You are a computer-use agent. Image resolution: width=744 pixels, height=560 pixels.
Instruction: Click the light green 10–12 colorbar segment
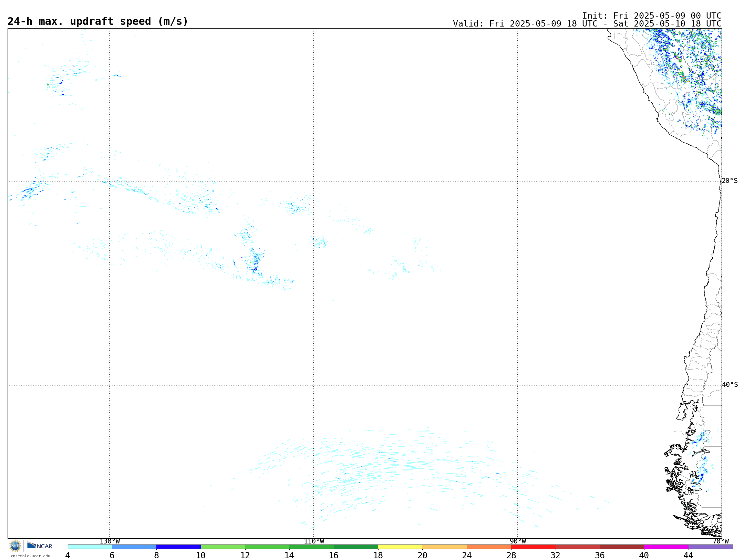click(223, 547)
